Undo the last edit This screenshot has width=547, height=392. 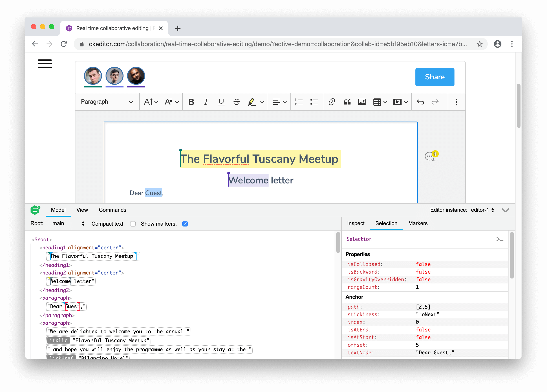(420, 102)
